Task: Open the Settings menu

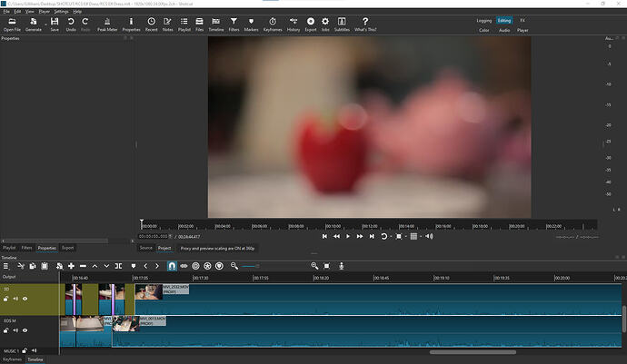Action: 61,12
